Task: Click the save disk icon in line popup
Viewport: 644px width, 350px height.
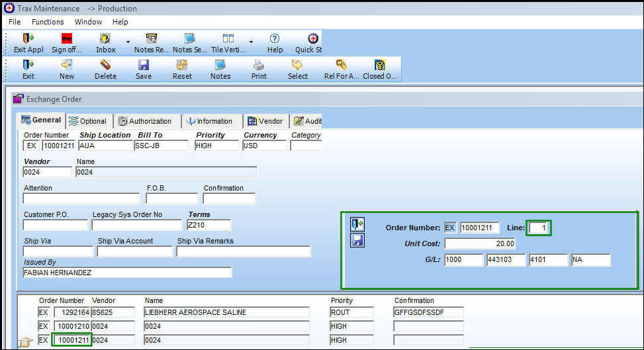Action: point(357,240)
